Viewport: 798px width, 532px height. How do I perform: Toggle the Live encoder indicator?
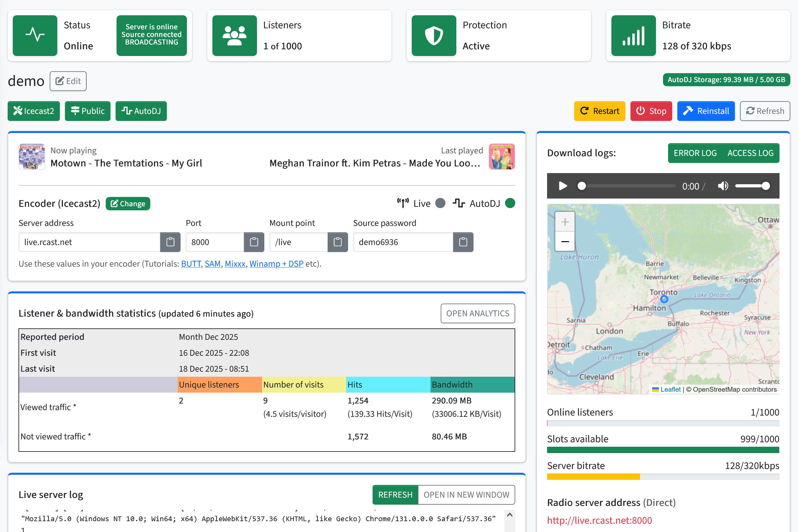(440, 203)
